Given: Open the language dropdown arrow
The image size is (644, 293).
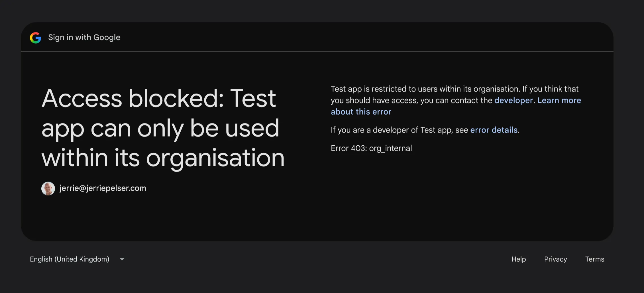Looking at the screenshot, I should pyautogui.click(x=122, y=259).
